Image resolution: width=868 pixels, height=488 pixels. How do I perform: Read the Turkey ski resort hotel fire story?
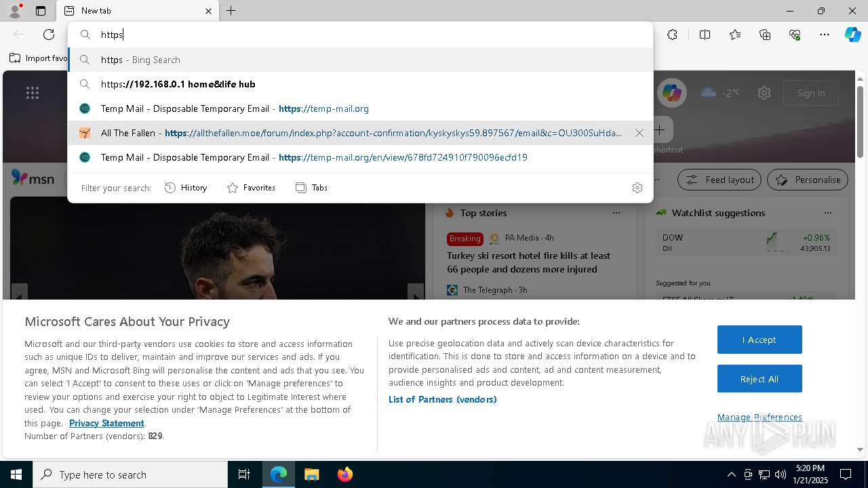tap(528, 262)
